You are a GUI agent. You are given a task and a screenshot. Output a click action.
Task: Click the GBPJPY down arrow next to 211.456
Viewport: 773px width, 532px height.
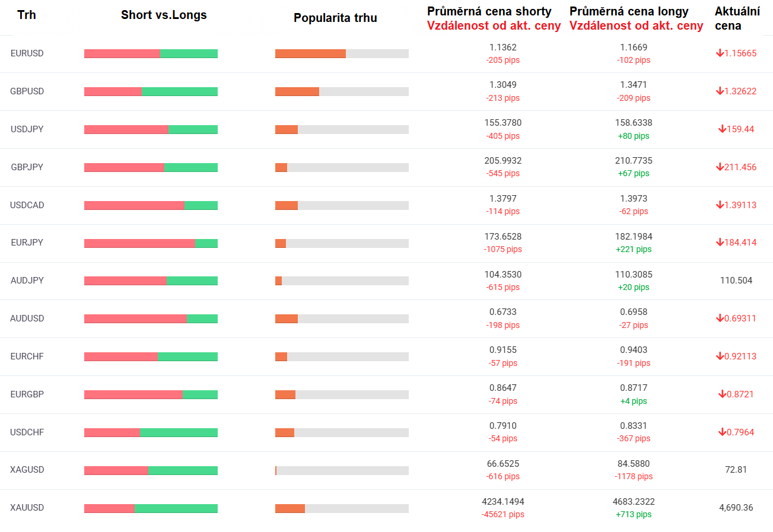point(720,167)
